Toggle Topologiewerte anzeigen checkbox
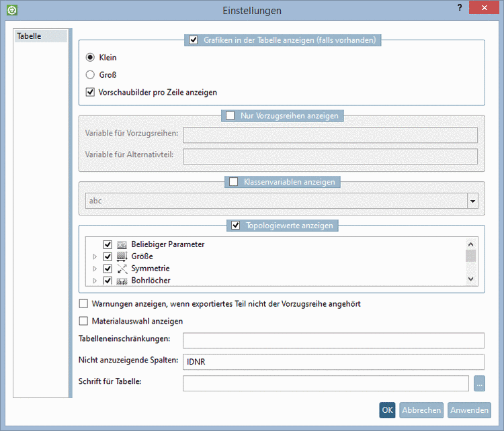 236,226
